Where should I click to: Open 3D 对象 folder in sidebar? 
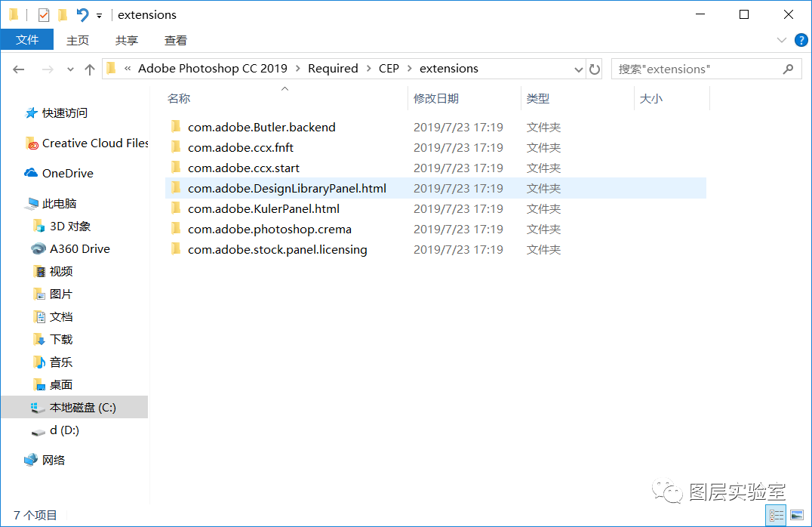pos(70,227)
